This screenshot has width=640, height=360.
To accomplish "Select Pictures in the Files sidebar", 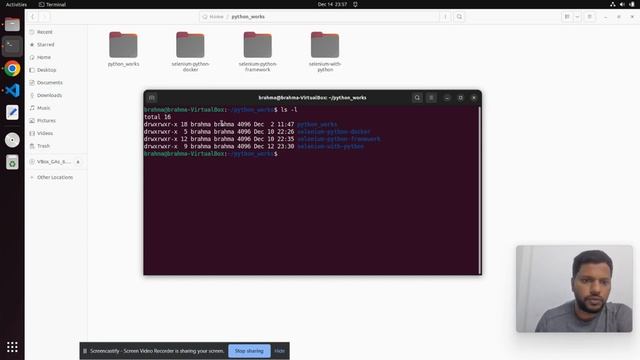I will point(56,120).
